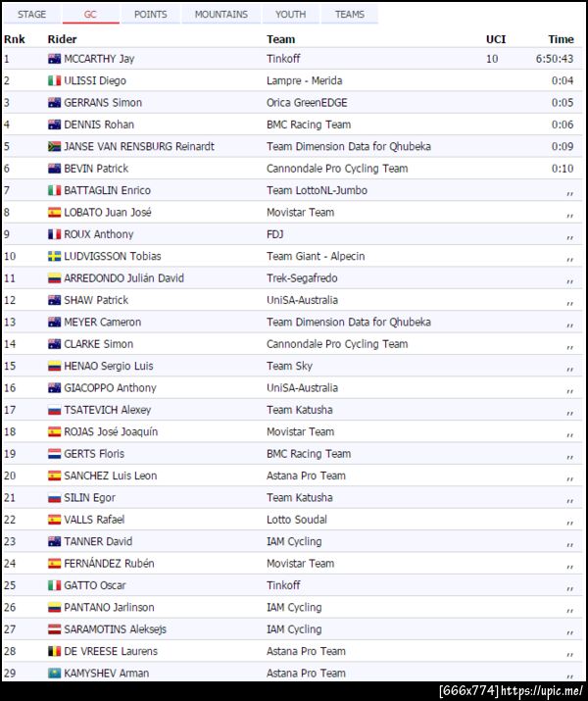Click the Spanish flag beside ROJAS José Joaquín

[x=55, y=431]
